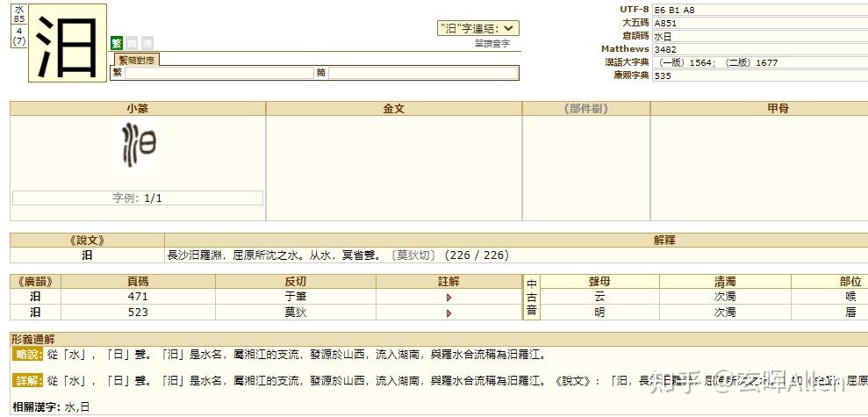The height and width of the screenshot is (417, 868).
Task: Click the 漢語大字典 page reference field
Action: 760,62
